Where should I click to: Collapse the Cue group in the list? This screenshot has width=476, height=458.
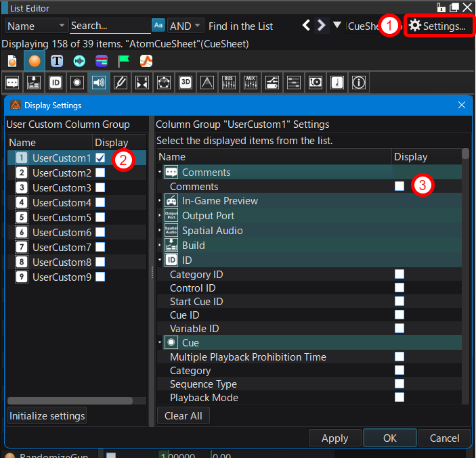(160, 342)
